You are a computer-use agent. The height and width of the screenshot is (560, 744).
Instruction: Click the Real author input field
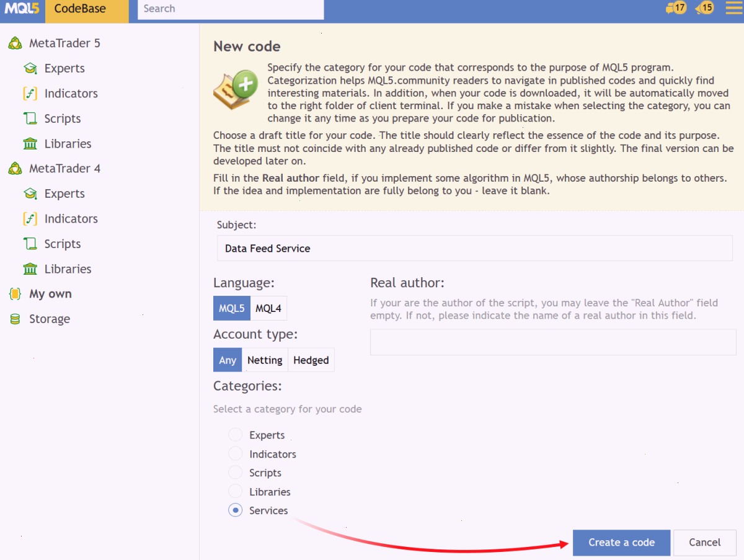click(553, 342)
